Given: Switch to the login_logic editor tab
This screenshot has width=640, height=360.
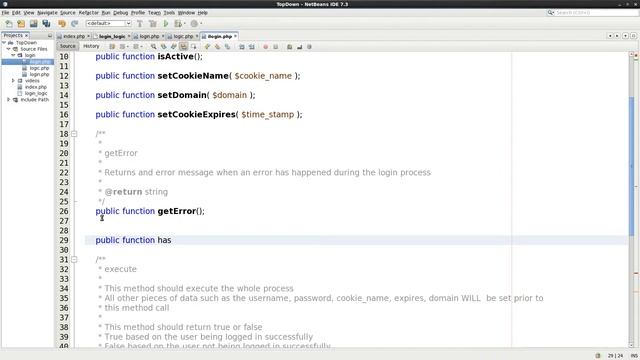Looking at the screenshot, I should coord(112,36).
